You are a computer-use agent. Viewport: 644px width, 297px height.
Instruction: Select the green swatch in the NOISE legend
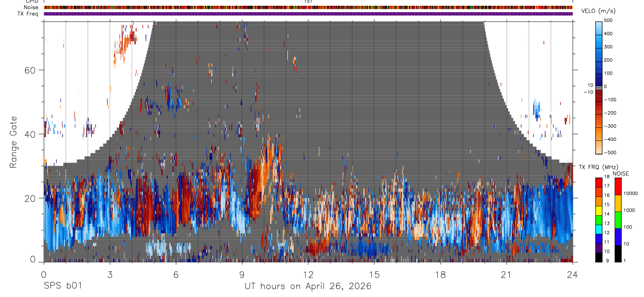coord(618,219)
